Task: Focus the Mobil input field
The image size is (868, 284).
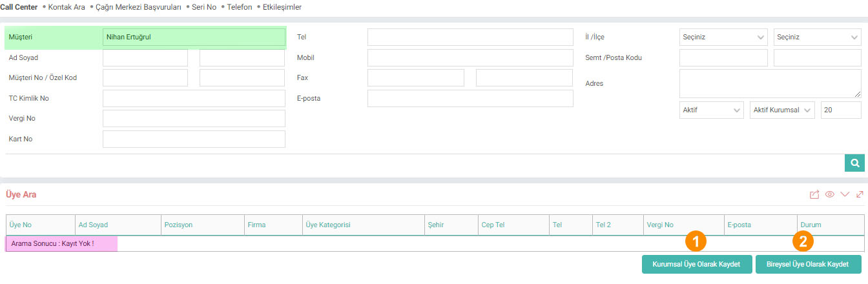Action: [470, 57]
